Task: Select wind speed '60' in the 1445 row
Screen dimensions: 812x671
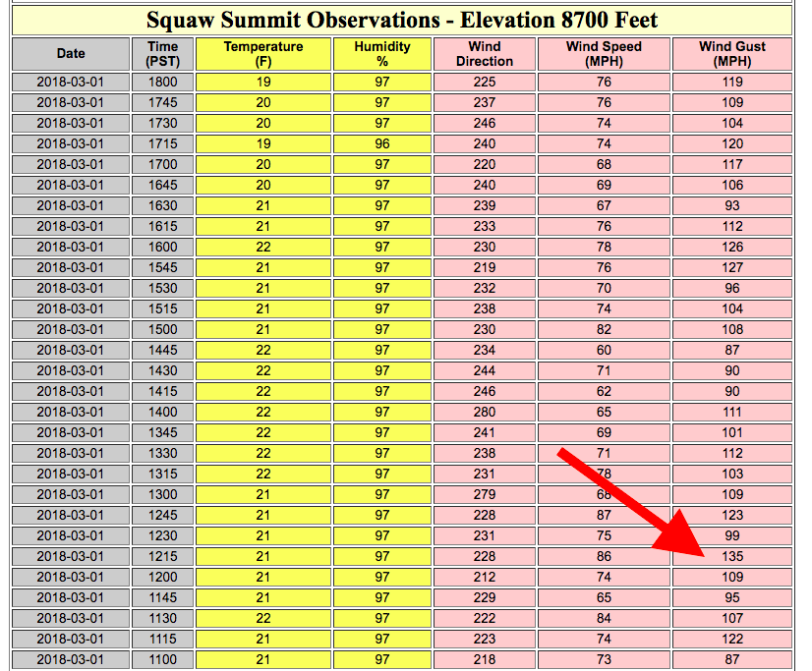Action: point(604,351)
